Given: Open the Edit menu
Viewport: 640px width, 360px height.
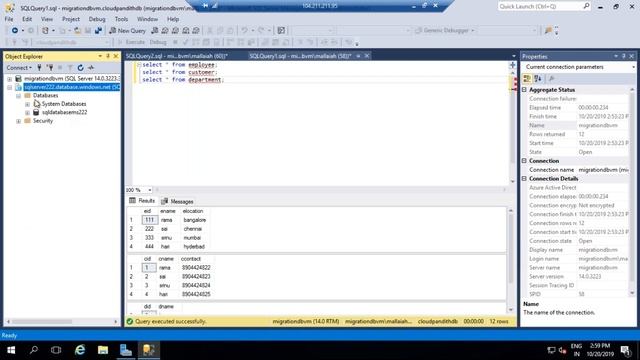Looking at the screenshot, I should [x=27, y=19].
